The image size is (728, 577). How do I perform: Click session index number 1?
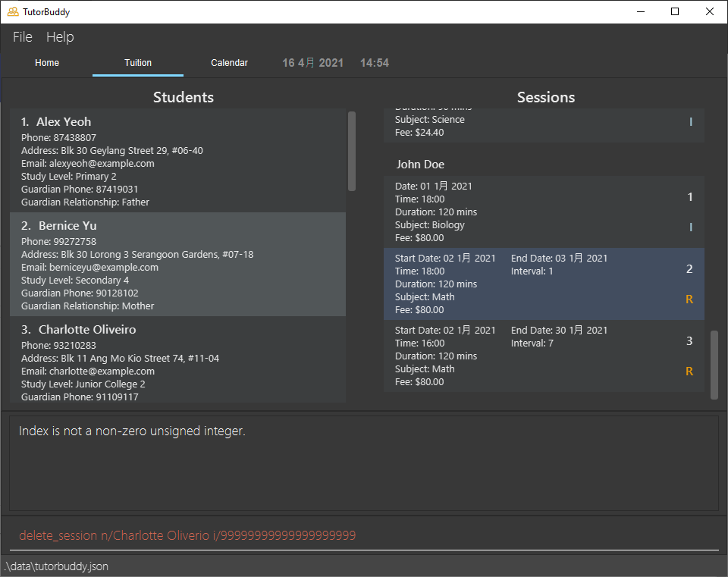pyautogui.click(x=690, y=197)
